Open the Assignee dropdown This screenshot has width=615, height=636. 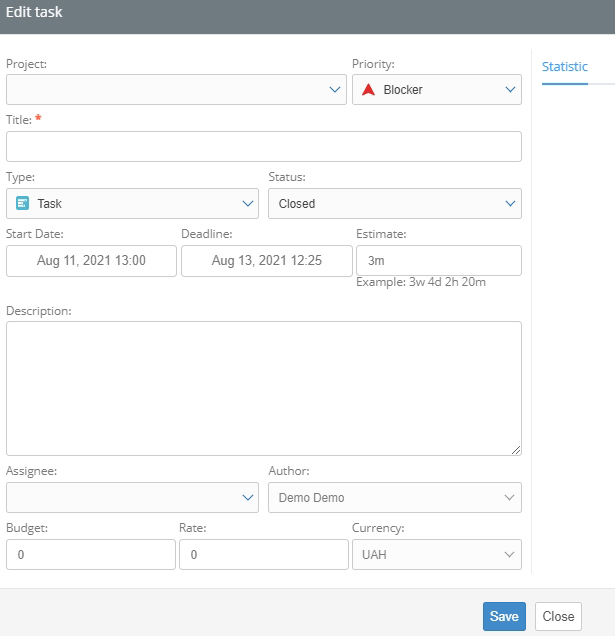[132, 497]
